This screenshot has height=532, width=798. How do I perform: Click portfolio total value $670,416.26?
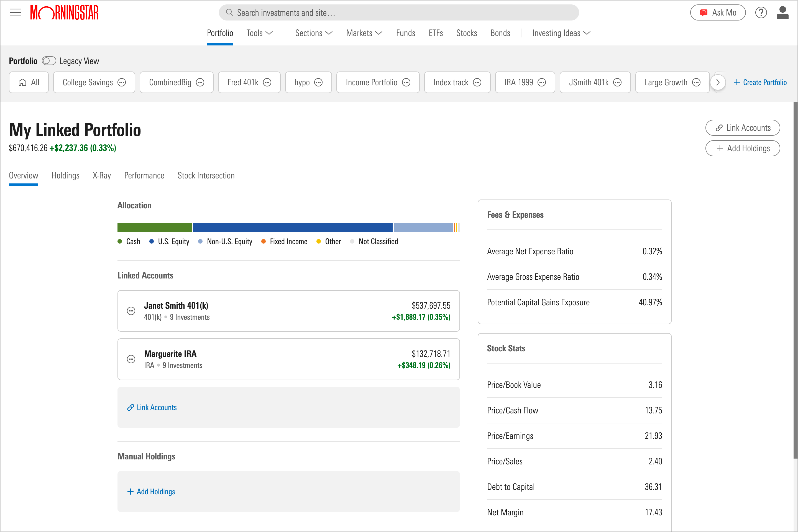point(28,148)
